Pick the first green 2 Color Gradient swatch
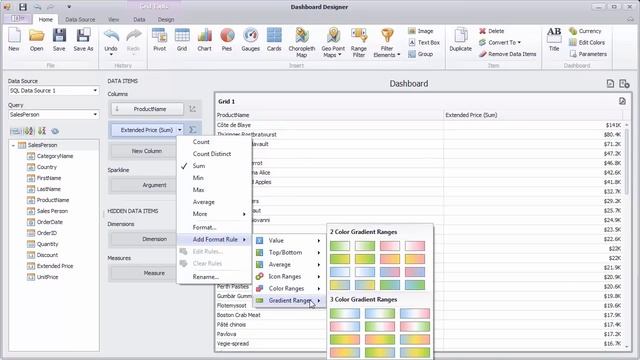 340,246
